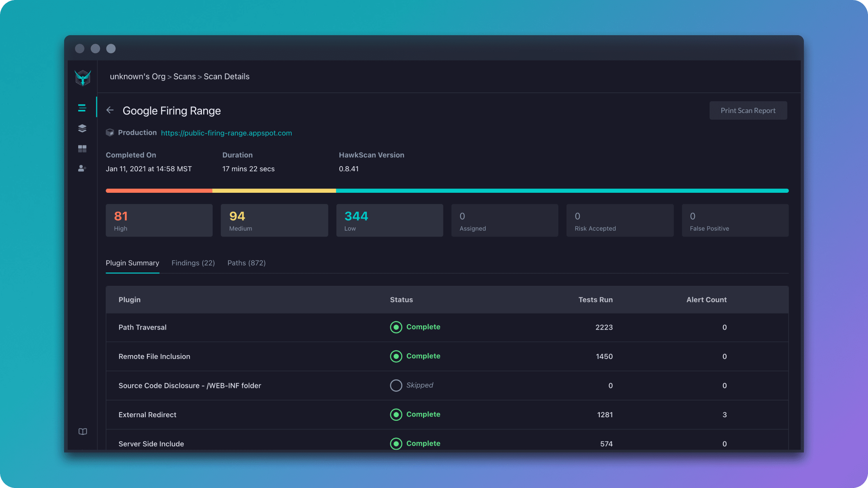Drag the severity distribution progress bar
The width and height of the screenshot is (868, 488).
[447, 190]
